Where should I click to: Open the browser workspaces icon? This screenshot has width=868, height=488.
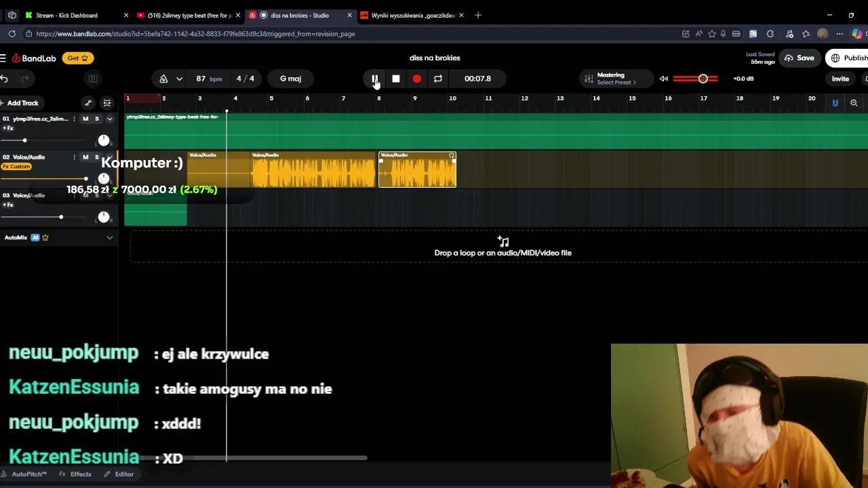(12, 15)
